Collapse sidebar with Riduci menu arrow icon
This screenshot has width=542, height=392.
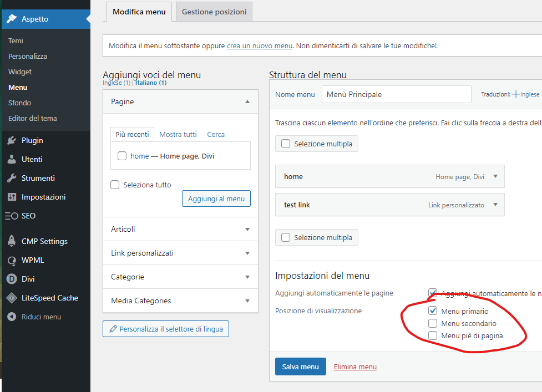pyautogui.click(x=12, y=317)
